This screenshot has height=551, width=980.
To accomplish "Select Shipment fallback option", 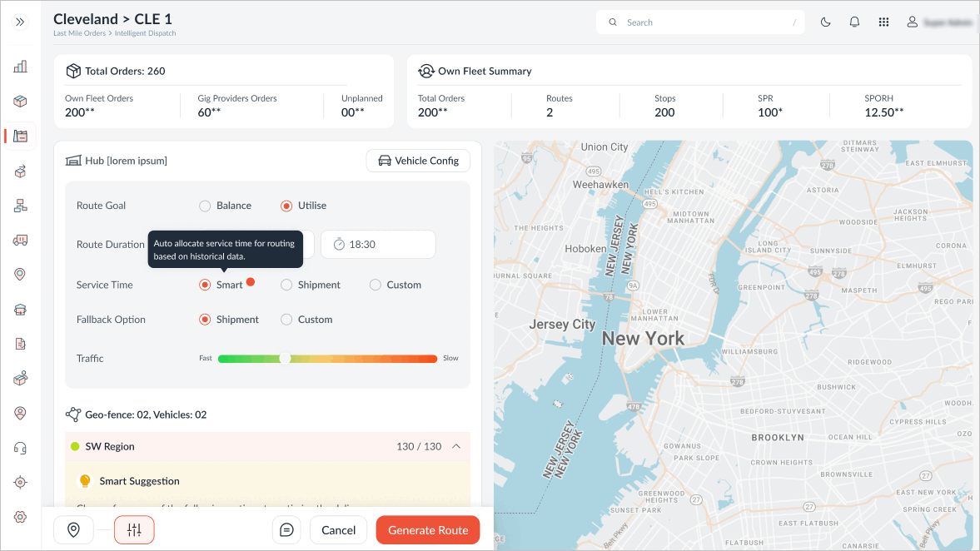I will (205, 320).
